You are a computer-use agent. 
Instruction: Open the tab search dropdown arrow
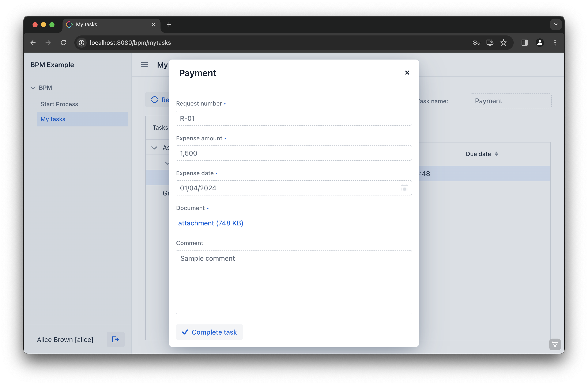tap(556, 24)
